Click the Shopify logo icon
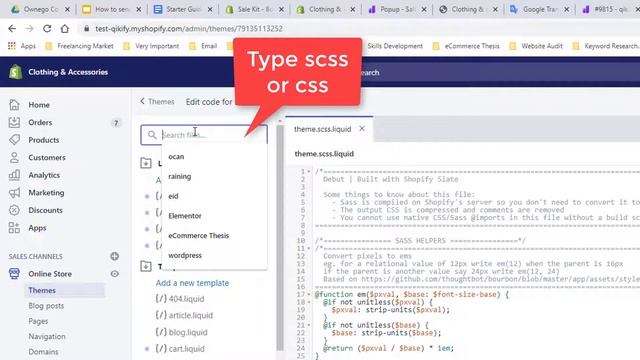 click(x=16, y=72)
